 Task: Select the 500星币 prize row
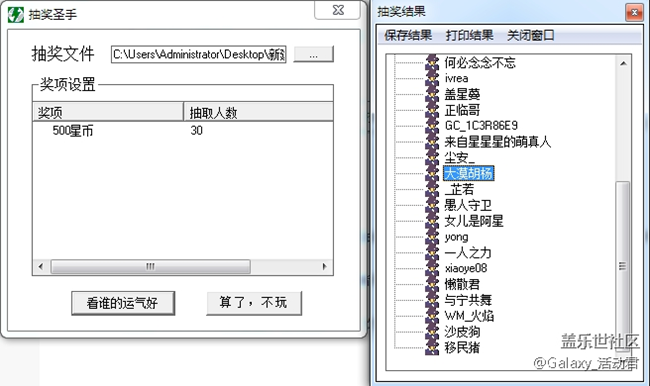[x=183, y=131]
